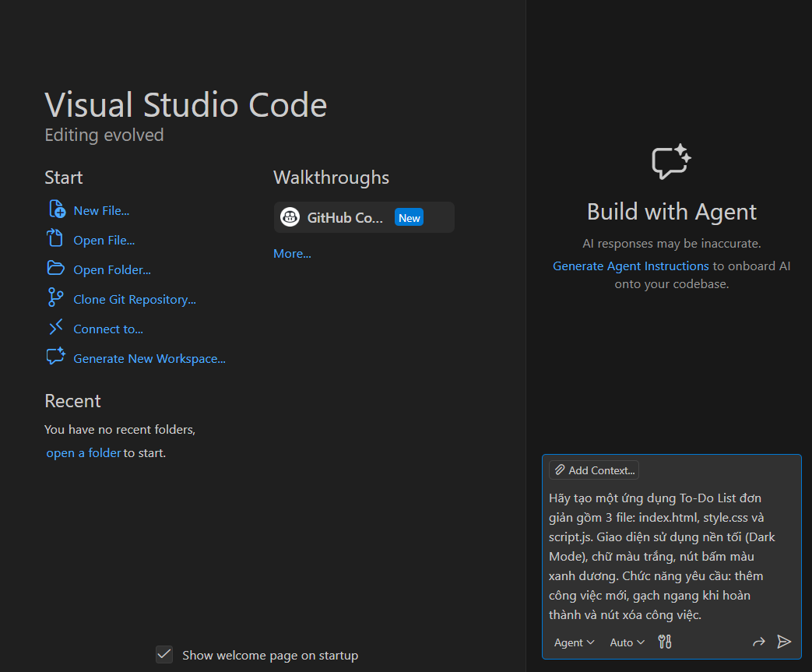The height and width of the screenshot is (672, 812).
Task: Click Add Context paperclip button
Action: pyautogui.click(x=593, y=470)
